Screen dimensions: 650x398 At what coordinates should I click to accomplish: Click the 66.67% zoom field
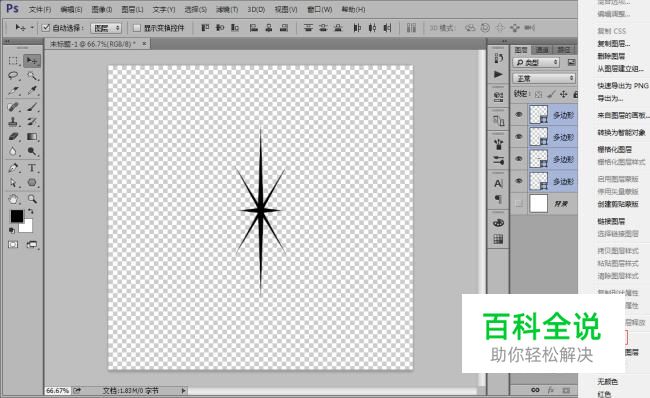click(58, 391)
